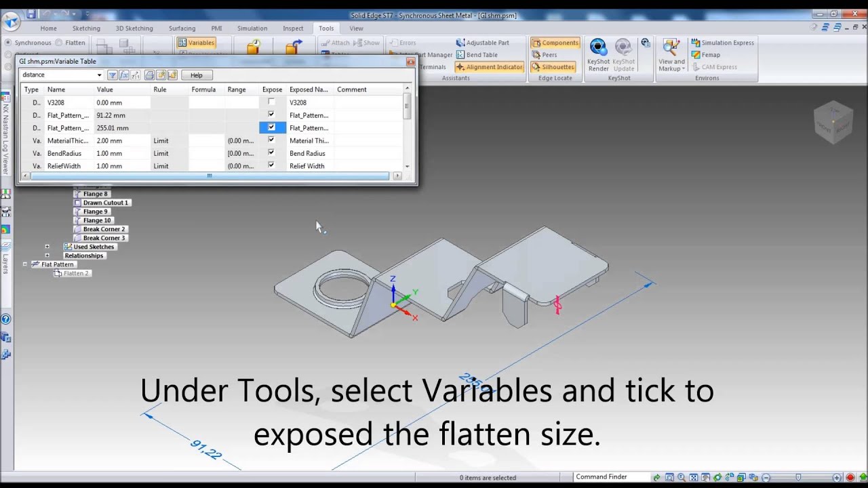Launch Femap from Environs group
868x488 pixels.
(x=705, y=55)
